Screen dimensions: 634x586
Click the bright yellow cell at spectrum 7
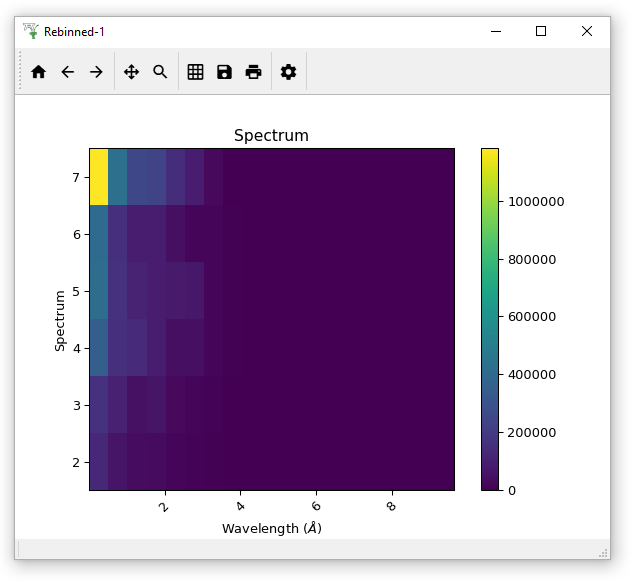pyautogui.click(x=99, y=176)
